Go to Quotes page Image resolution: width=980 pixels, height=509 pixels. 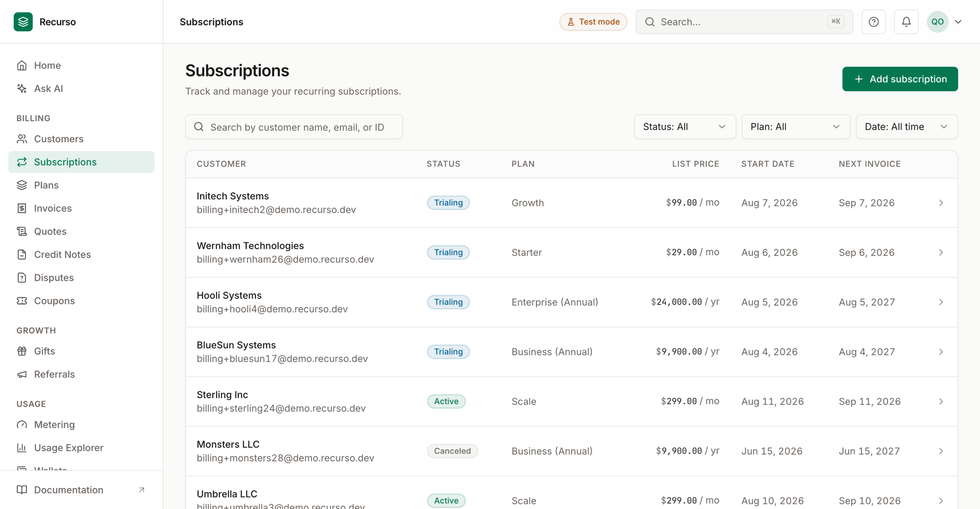pyautogui.click(x=81, y=231)
